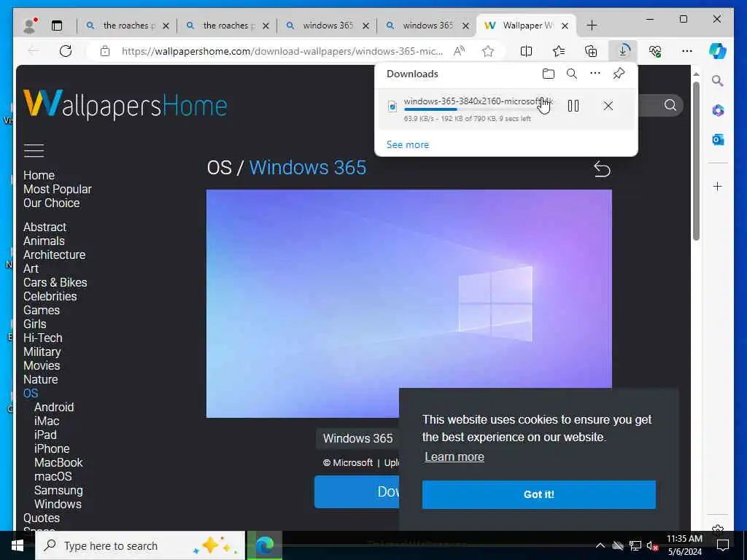Viewport: 747px width, 560px height.
Task: Open the Collections icon
Action: click(x=591, y=51)
